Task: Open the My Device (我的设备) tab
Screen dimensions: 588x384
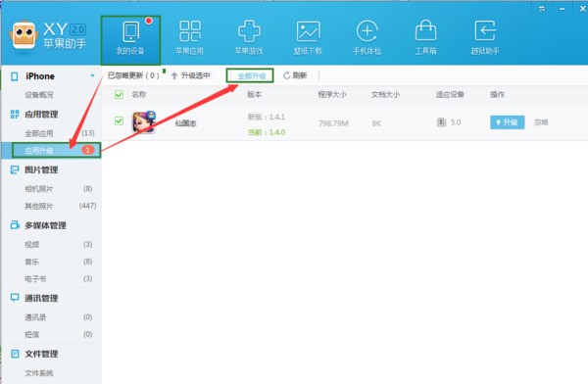Action: pyautogui.click(x=130, y=39)
